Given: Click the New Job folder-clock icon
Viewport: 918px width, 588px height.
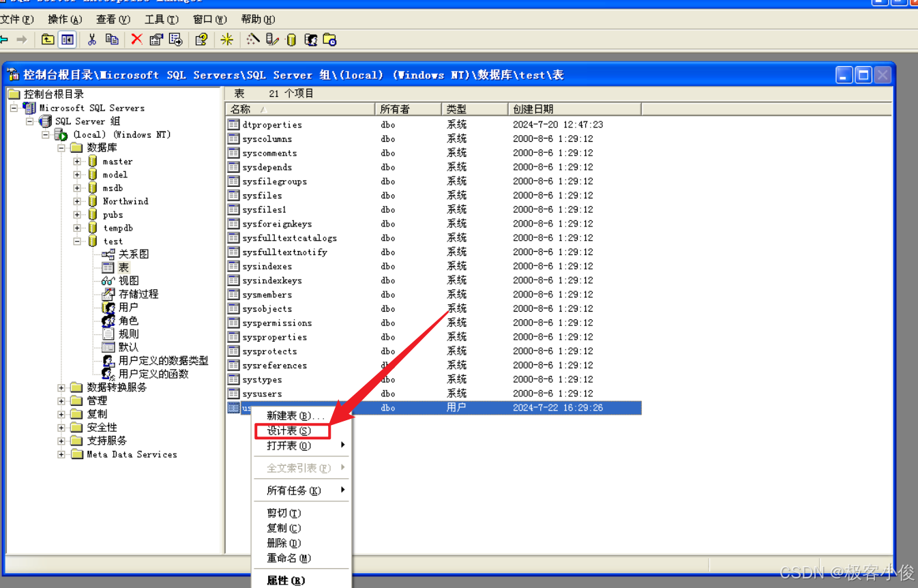Looking at the screenshot, I should pyautogui.click(x=330, y=40).
